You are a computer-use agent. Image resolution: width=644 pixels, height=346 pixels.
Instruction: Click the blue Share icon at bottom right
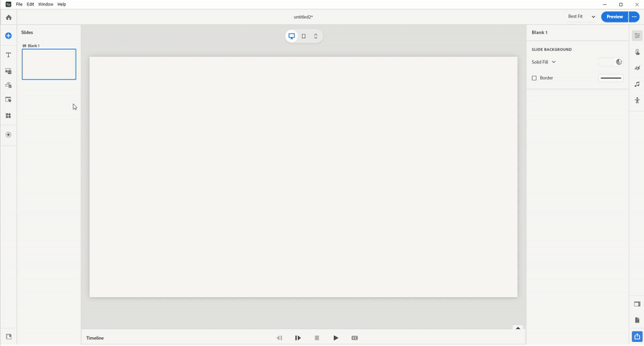(637, 337)
